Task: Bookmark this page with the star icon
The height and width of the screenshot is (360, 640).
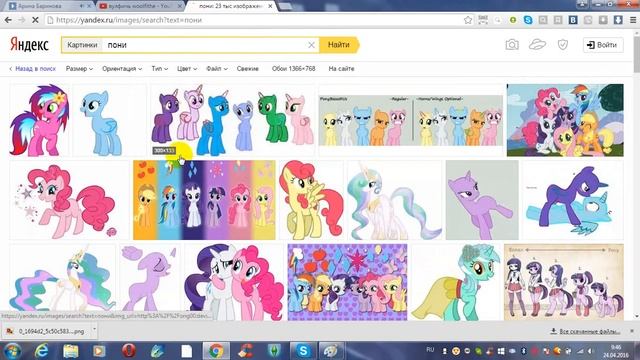Action: 468,20
